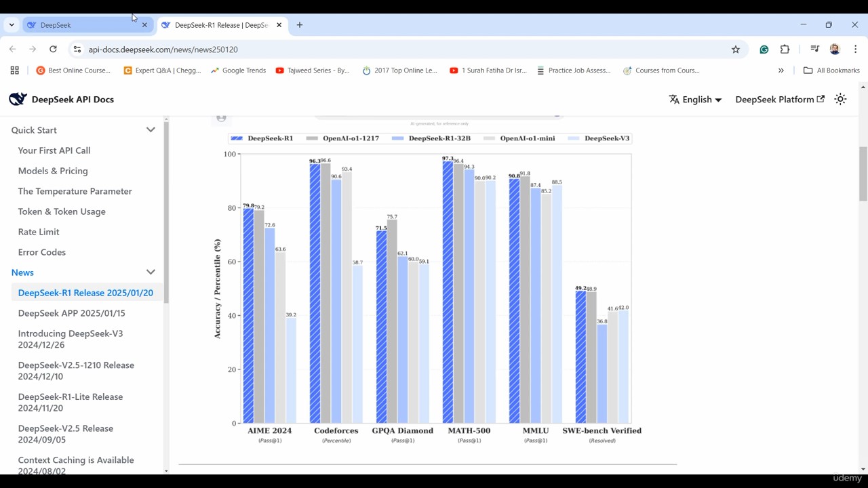Open DeepSeek-R1-Lite Release news

(x=71, y=403)
